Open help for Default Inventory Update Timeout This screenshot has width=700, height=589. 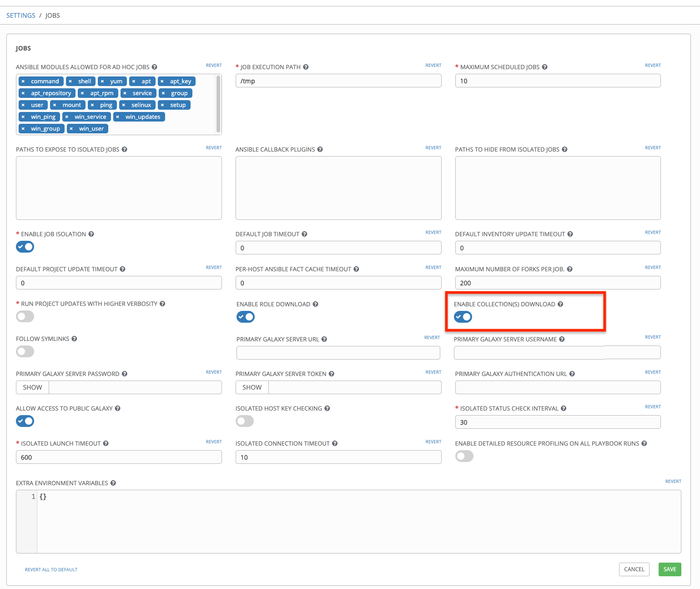(570, 234)
